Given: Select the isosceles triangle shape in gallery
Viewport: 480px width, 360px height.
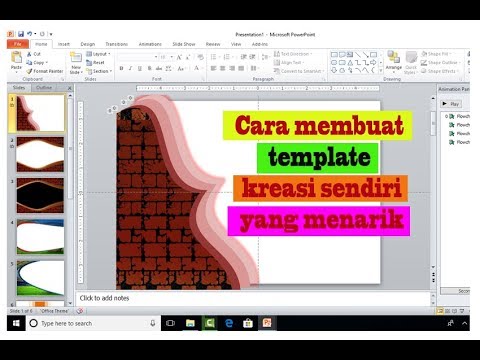Looking at the screenshot, I should coord(350,62).
